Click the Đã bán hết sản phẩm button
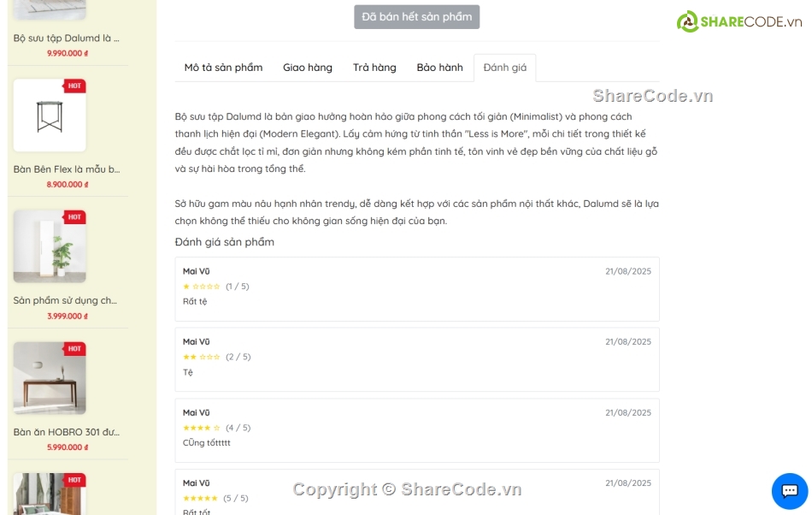The height and width of the screenshot is (515, 812). 417,17
